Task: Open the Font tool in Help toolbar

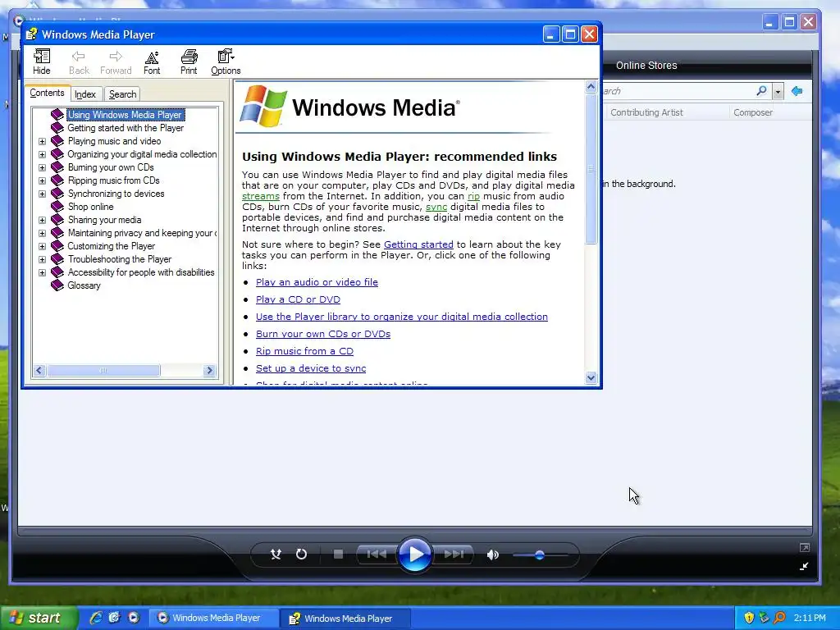Action: coord(152,62)
